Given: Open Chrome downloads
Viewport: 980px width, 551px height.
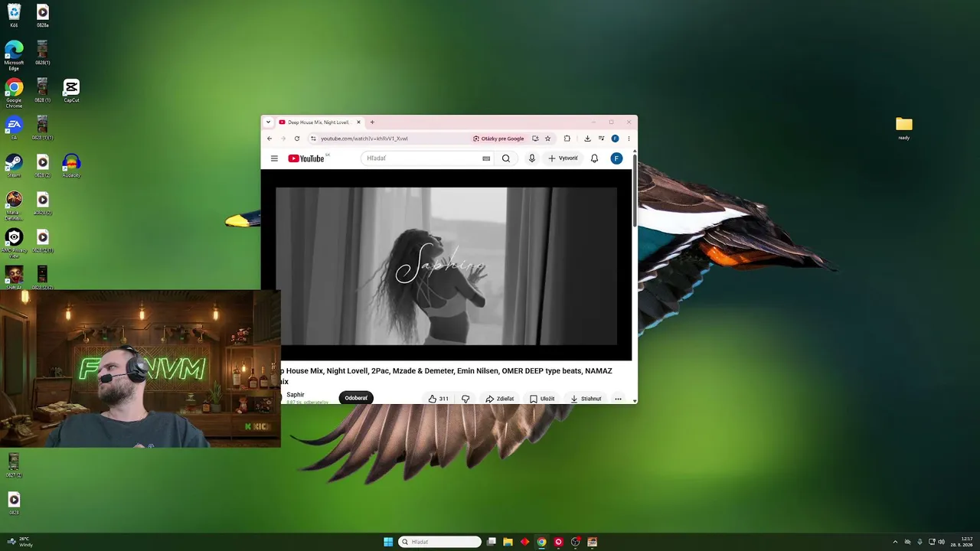Looking at the screenshot, I should tap(587, 139).
